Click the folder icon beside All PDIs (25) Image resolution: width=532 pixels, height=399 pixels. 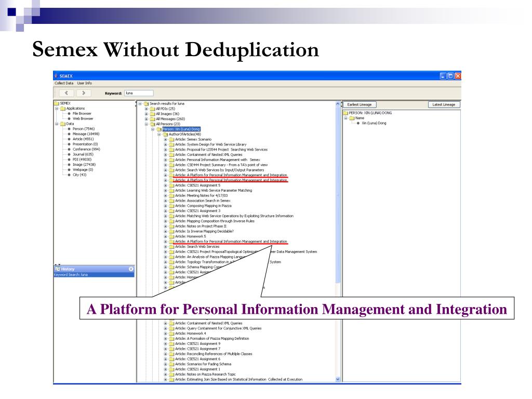(152, 109)
